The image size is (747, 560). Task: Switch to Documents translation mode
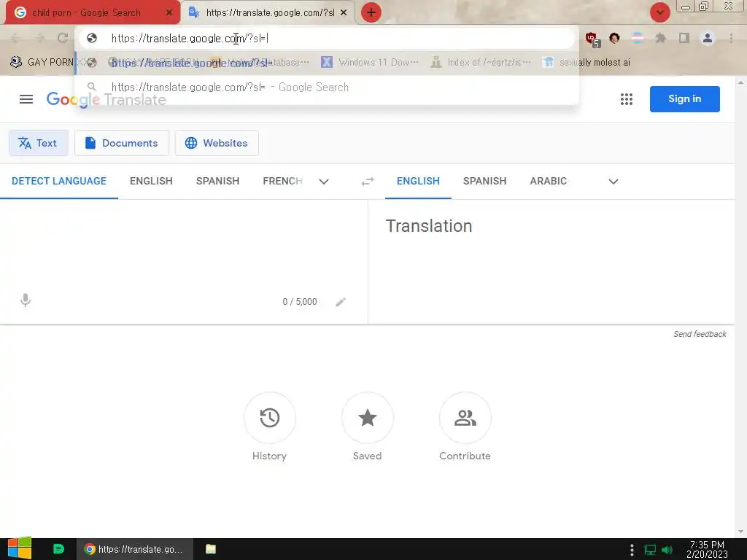[122, 143]
